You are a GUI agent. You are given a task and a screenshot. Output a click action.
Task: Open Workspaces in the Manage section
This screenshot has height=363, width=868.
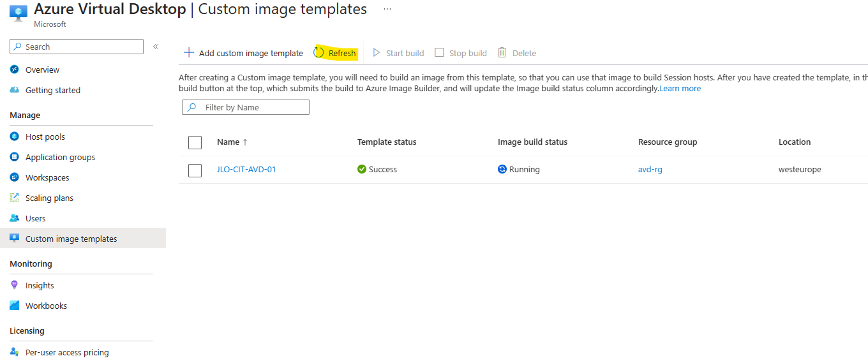pyautogui.click(x=47, y=178)
